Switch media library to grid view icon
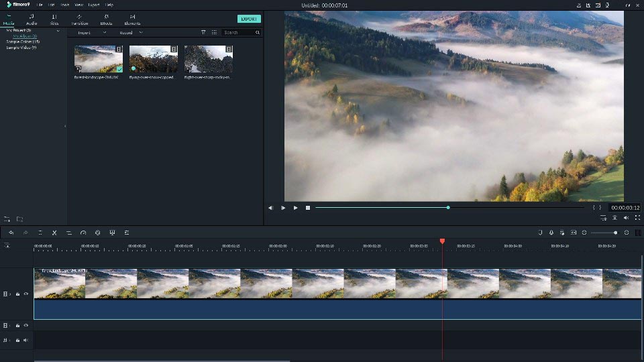This screenshot has height=362, width=644. (x=214, y=32)
